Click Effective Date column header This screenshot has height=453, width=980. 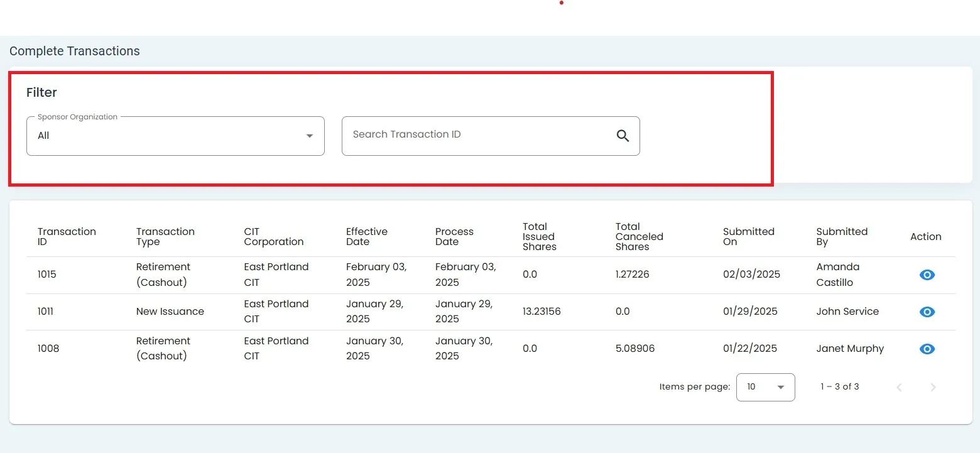point(366,236)
